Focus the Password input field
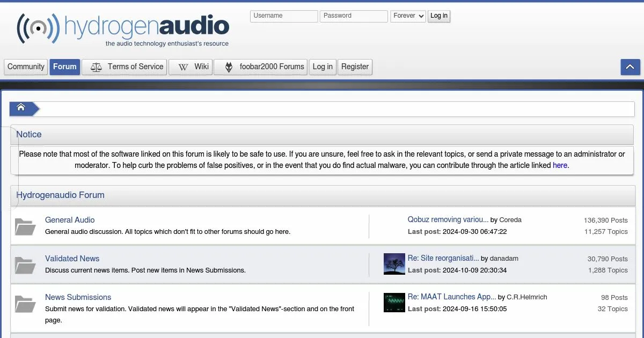 pos(354,16)
